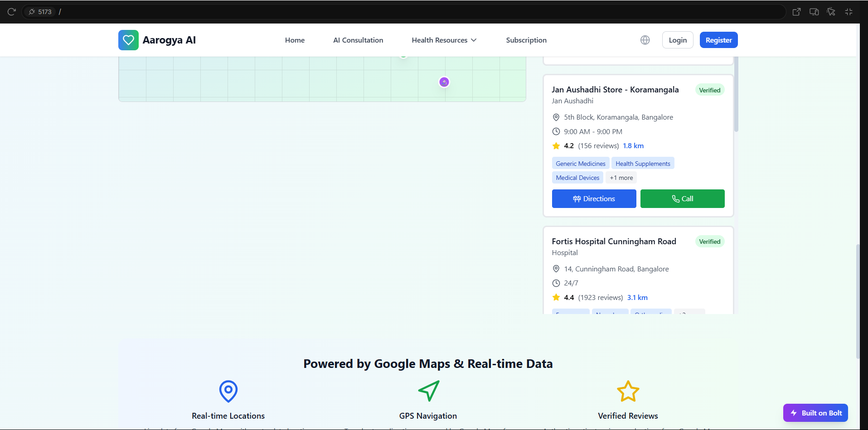Click the (1923 reviews) text

point(601,298)
